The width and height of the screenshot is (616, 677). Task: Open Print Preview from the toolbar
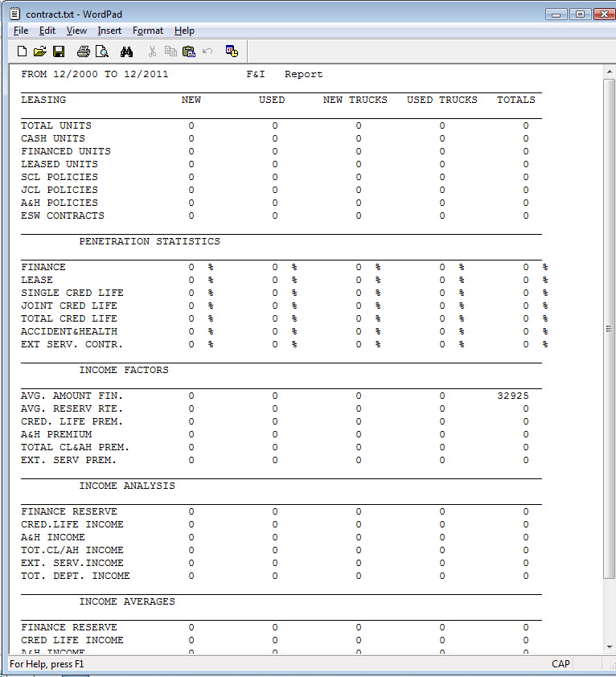pos(102,51)
